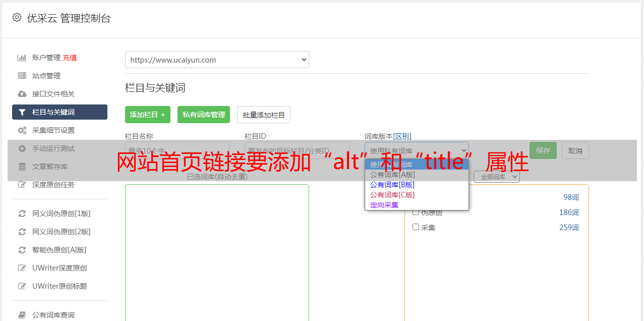Image resolution: width=644 pixels, height=321 pixels.
Task: Open the https://www.ucaiyun.com site dropdown
Action: [217, 60]
